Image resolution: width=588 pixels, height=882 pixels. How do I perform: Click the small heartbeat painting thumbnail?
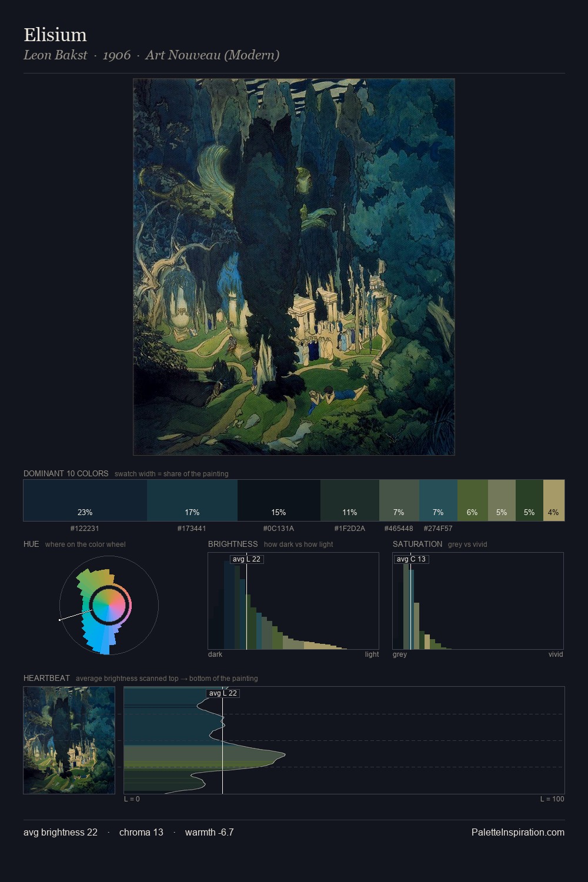(69, 740)
